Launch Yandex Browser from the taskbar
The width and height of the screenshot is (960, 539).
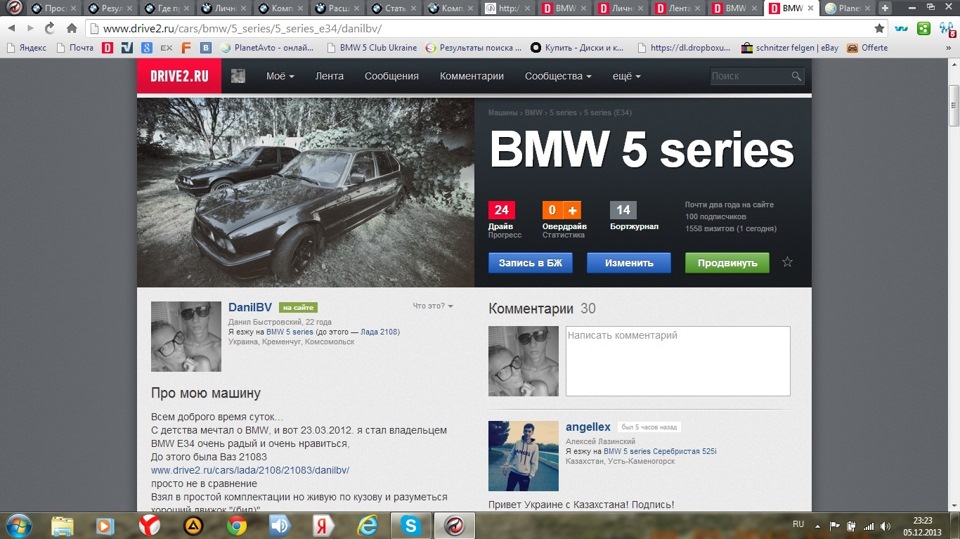[149, 526]
